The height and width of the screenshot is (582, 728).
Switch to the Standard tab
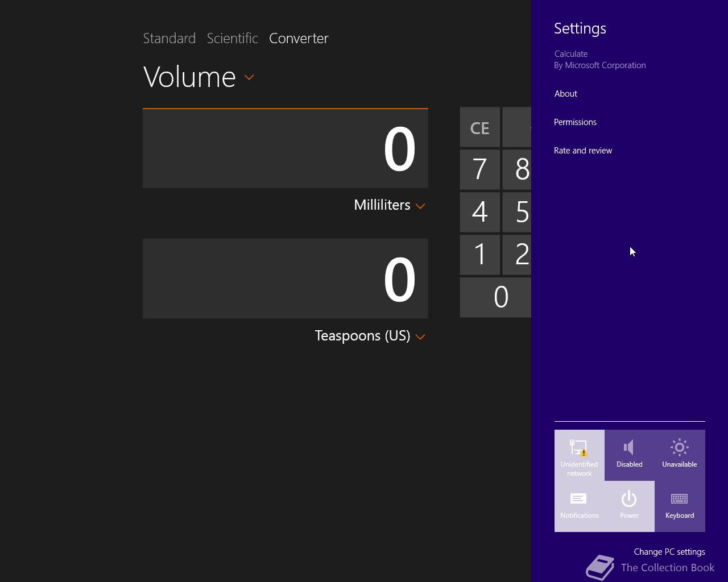pos(169,38)
